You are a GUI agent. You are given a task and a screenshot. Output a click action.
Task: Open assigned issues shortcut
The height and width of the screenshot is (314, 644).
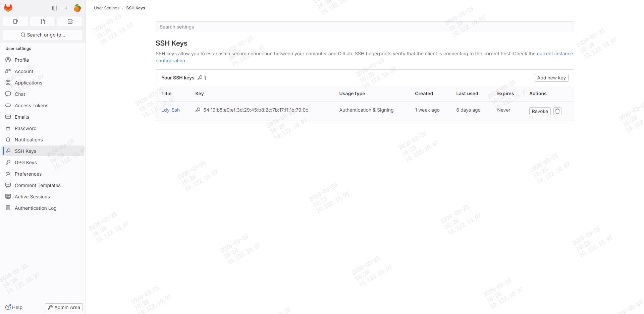click(x=15, y=21)
